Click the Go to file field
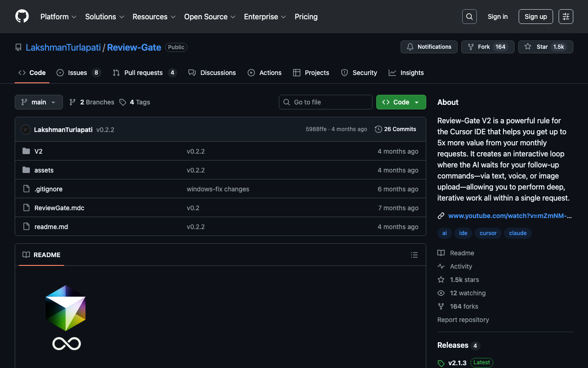This screenshot has height=368, width=588. [x=326, y=102]
